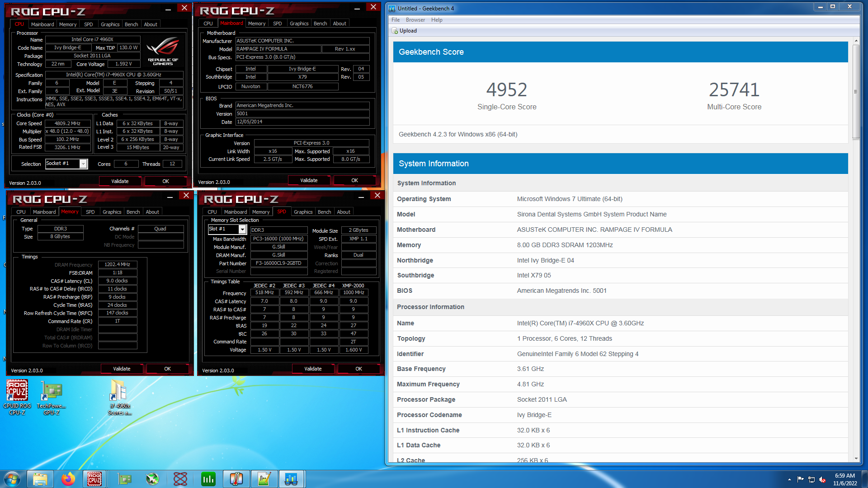Click OK in the SPD window
This screenshot has height=488, width=868.
click(x=359, y=369)
